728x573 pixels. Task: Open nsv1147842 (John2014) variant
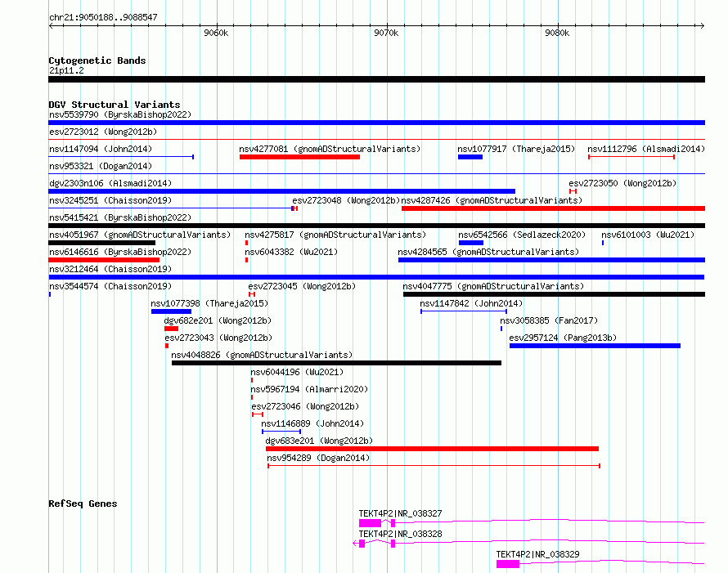[471, 303]
